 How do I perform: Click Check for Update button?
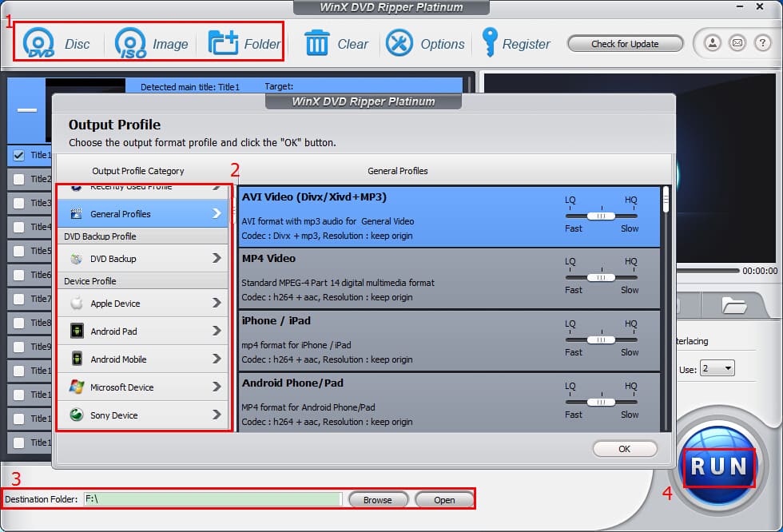pos(625,44)
